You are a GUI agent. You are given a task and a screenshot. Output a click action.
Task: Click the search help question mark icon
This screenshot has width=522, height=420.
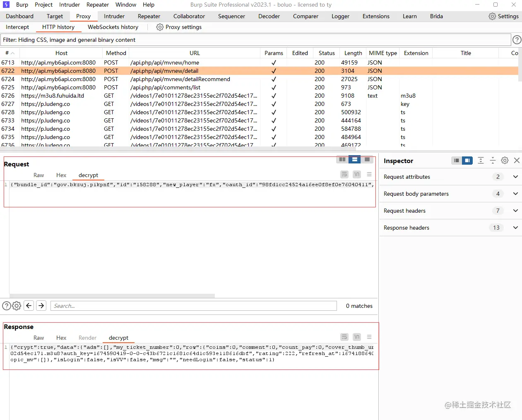pos(7,306)
